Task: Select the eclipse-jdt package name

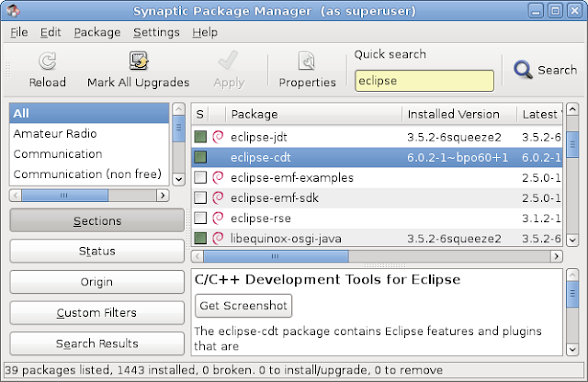Action: click(259, 137)
